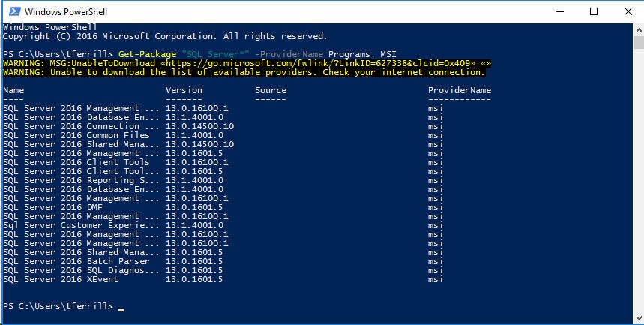Click the scrollbar down arrow

point(637,318)
